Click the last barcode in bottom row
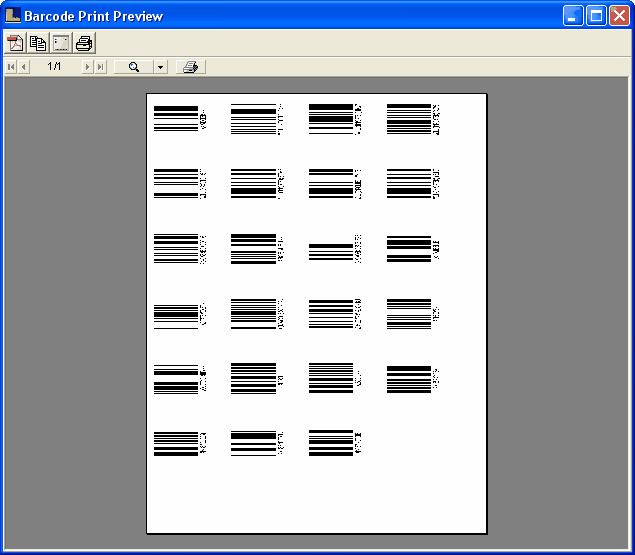 click(x=331, y=443)
